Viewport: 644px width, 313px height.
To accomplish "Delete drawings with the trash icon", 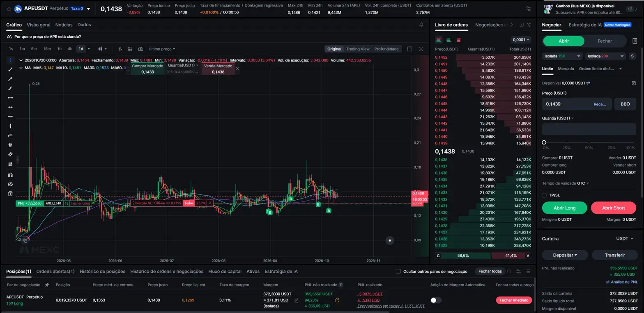I will click(11, 194).
